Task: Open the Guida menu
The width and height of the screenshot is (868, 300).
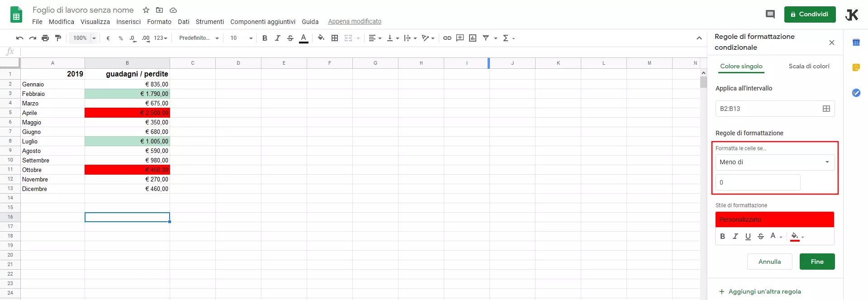Action: 310,22
